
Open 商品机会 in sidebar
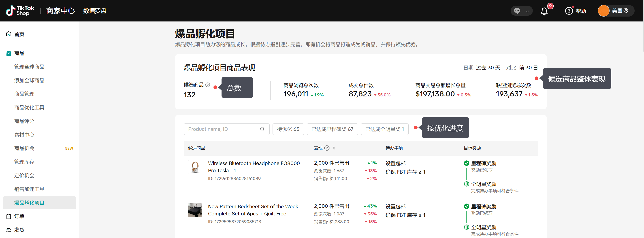point(24,148)
